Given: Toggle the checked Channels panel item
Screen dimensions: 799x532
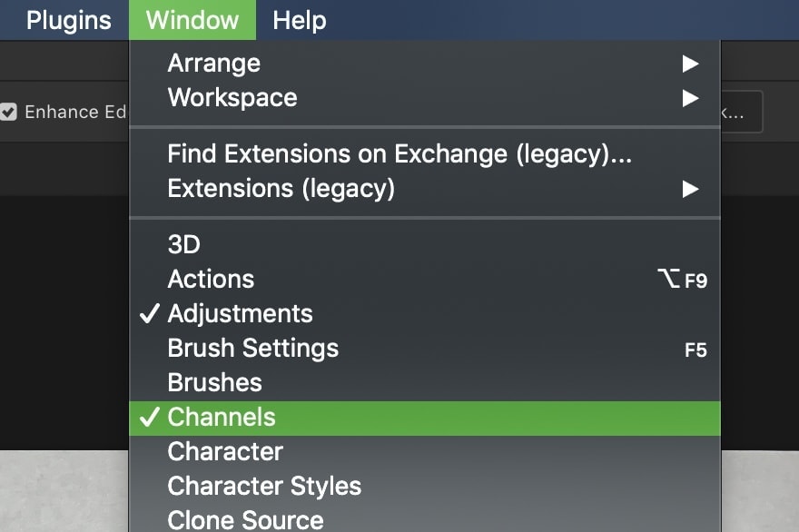Looking at the screenshot, I should click(425, 418).
